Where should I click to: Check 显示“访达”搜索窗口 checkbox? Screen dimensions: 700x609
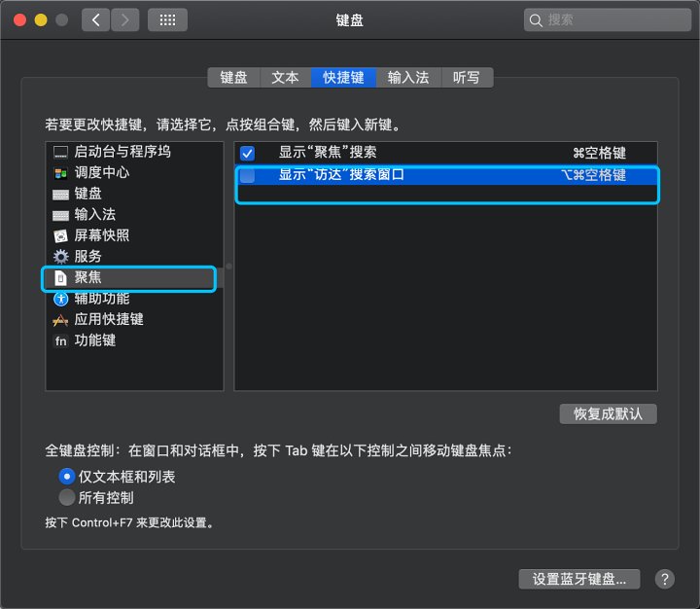[x=247, y=175]
